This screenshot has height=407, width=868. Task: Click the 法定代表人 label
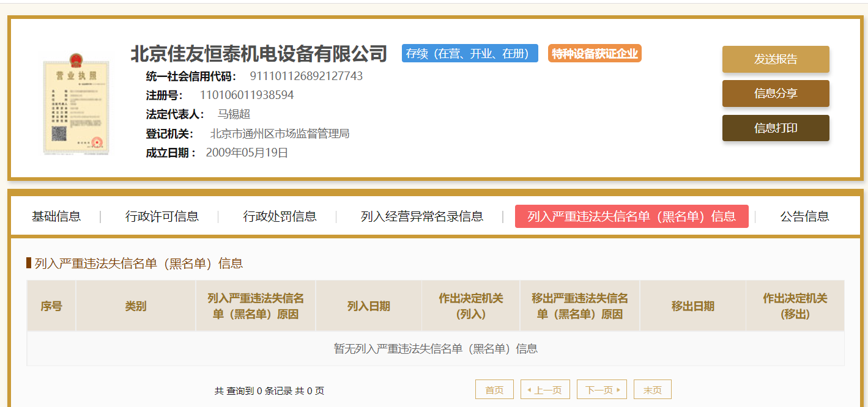click(x=176, y=114)
